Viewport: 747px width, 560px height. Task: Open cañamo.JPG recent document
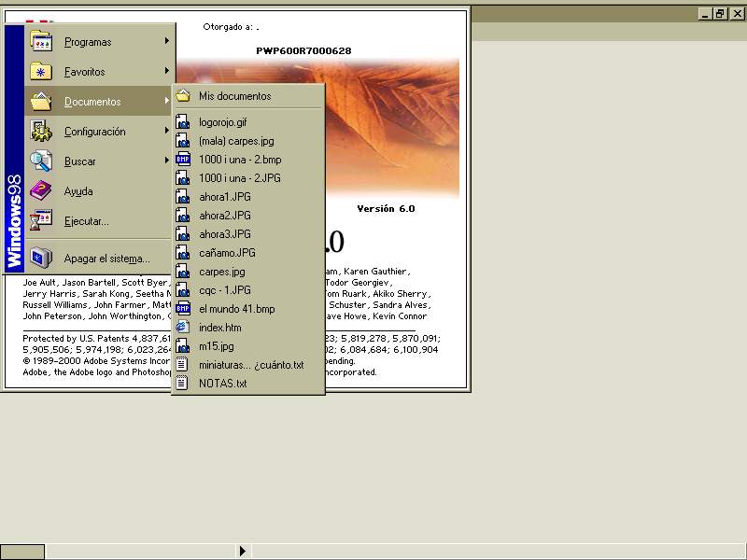pos(248,252)
